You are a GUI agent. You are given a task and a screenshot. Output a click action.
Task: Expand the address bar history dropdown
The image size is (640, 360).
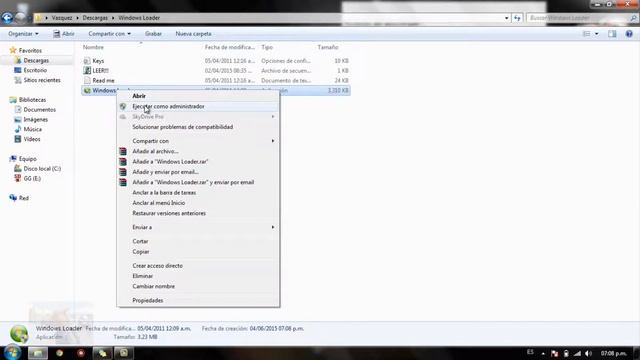pos(507,18)
